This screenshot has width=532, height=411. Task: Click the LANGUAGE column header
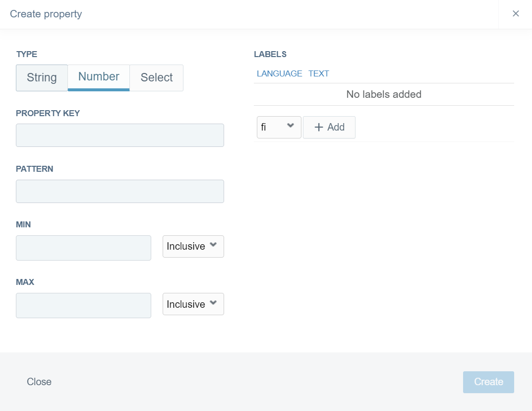279,73
